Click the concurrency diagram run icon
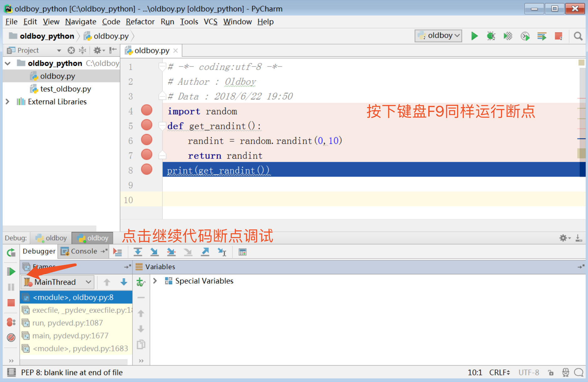This screenshot has height=382, width=588. (542, 36)
